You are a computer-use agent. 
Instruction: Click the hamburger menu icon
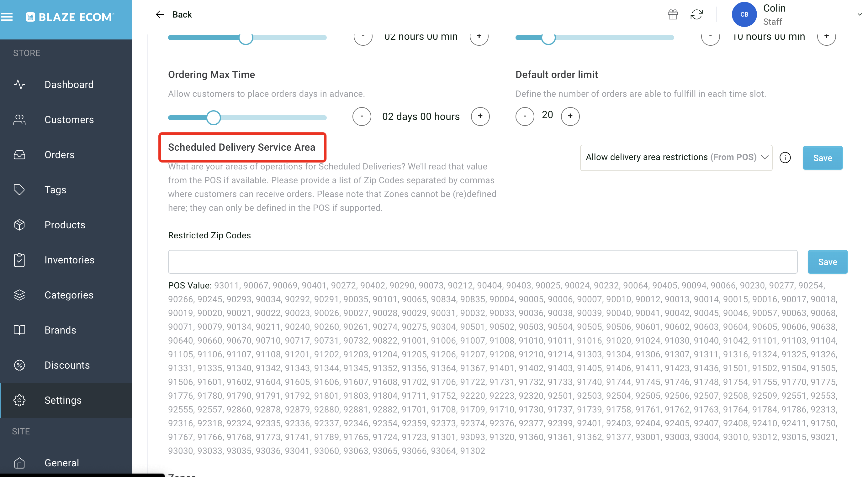pos(7,17)
